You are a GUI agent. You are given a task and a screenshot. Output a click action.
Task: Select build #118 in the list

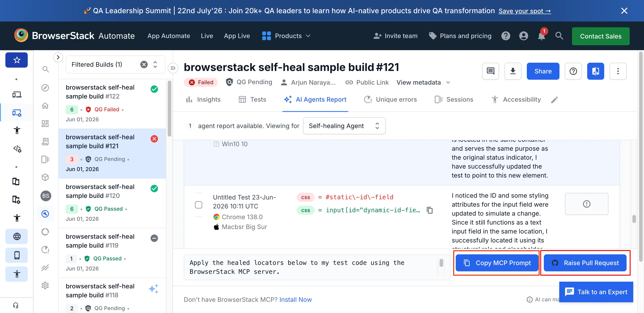tap(112, 296)
